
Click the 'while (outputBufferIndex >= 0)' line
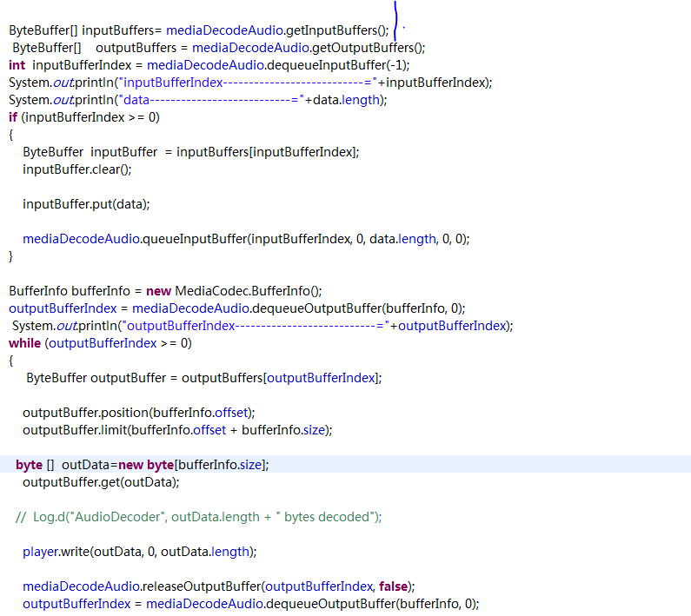(x=100, y=343)
